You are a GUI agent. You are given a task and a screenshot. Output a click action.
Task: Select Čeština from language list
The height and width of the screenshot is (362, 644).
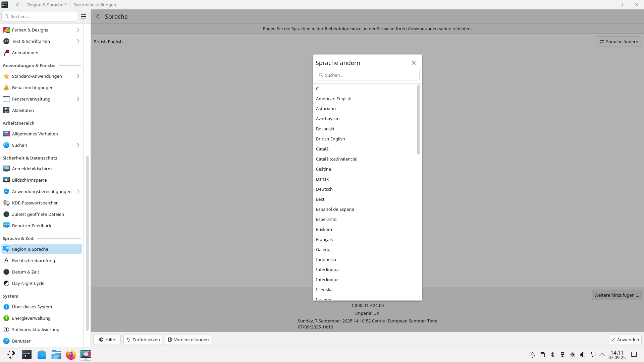364,169
